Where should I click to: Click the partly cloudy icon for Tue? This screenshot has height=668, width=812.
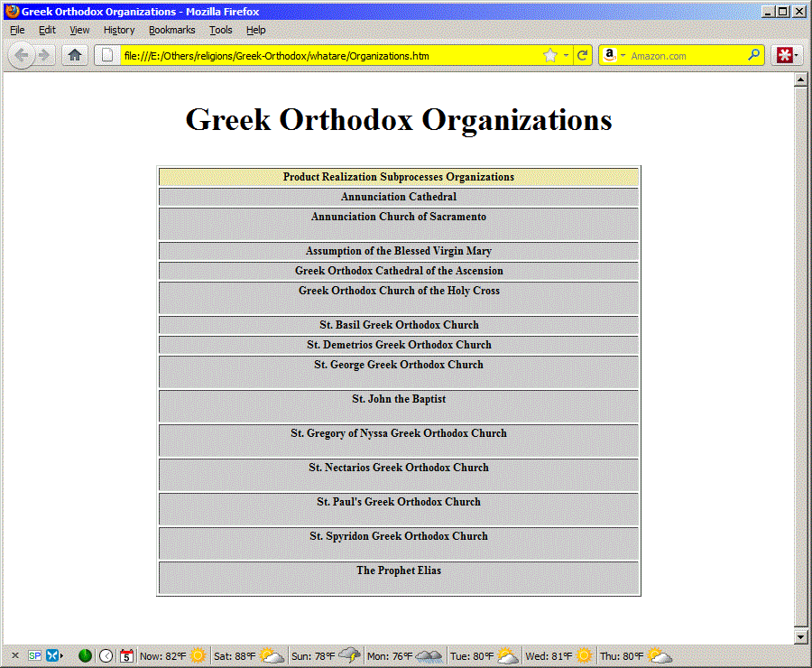pos(507,655)
